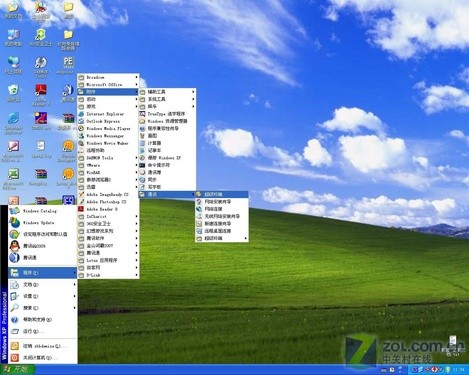Click 注销 log off in Start menu
This screenshot has height=375, width=469.
click(43, 346)
